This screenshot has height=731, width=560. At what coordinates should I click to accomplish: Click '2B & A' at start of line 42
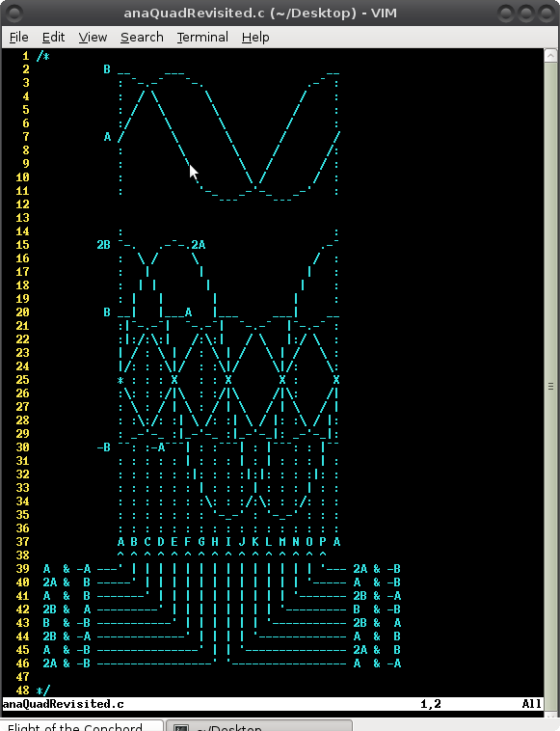pyautogui.click(x=67, y=609)
